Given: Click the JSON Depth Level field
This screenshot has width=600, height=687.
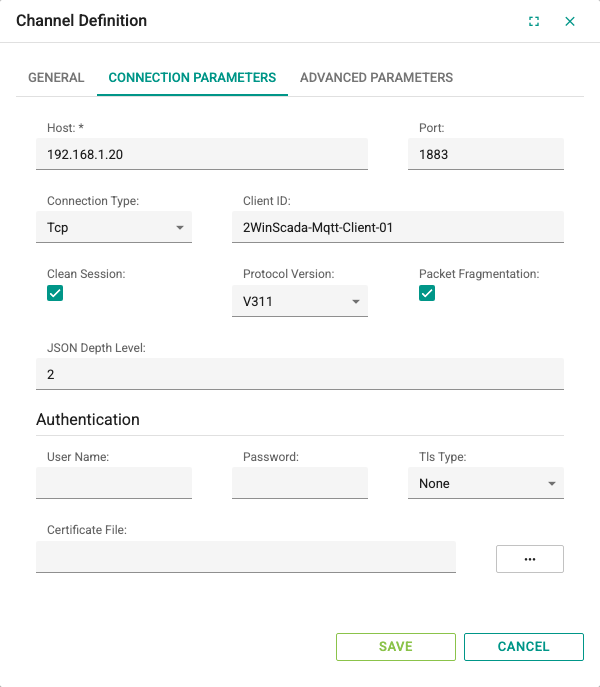Looking at the screenshot, I should point(300,374).
